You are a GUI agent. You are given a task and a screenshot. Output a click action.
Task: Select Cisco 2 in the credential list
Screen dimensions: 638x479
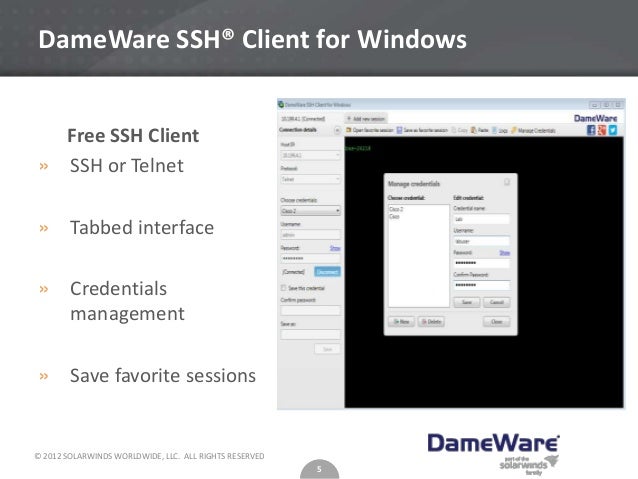[x=396, y=209]
